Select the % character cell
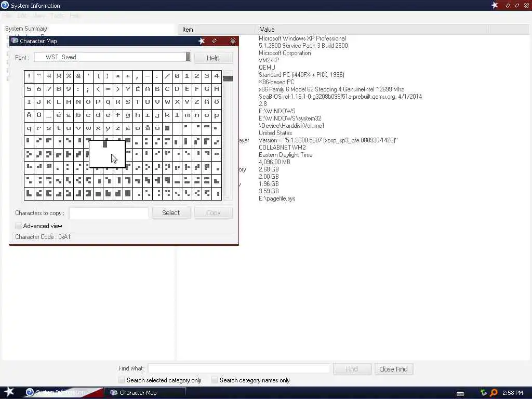Viewport: 532px width, 399px height. (x=69, y=76)
